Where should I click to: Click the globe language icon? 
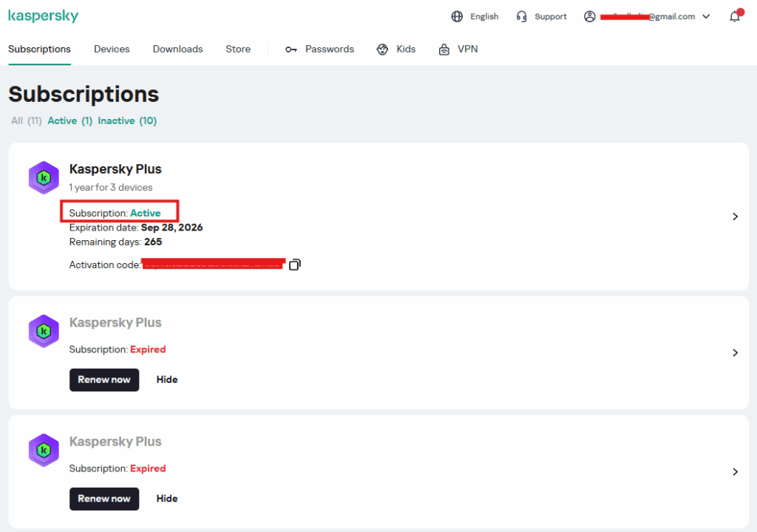tap(457, 16)
